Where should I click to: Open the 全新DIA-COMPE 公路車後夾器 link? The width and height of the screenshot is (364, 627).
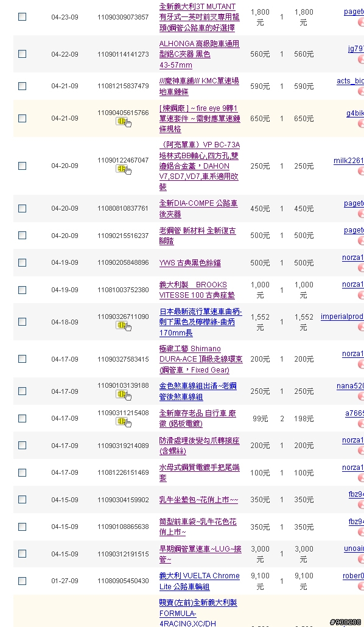198,208
